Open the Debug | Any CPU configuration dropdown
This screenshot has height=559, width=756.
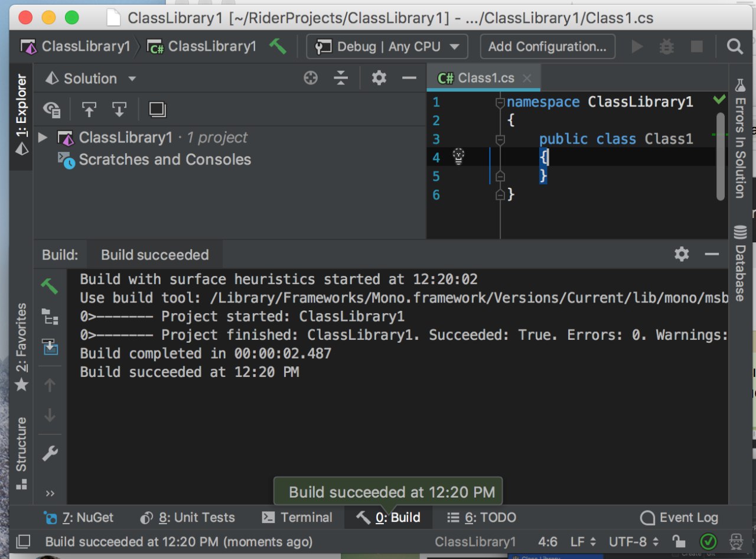[387, 47]
